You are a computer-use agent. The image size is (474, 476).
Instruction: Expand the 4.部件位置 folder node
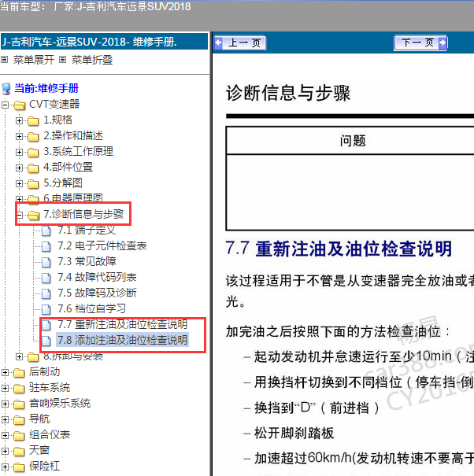pyautogui.click(x=19, y=168)
